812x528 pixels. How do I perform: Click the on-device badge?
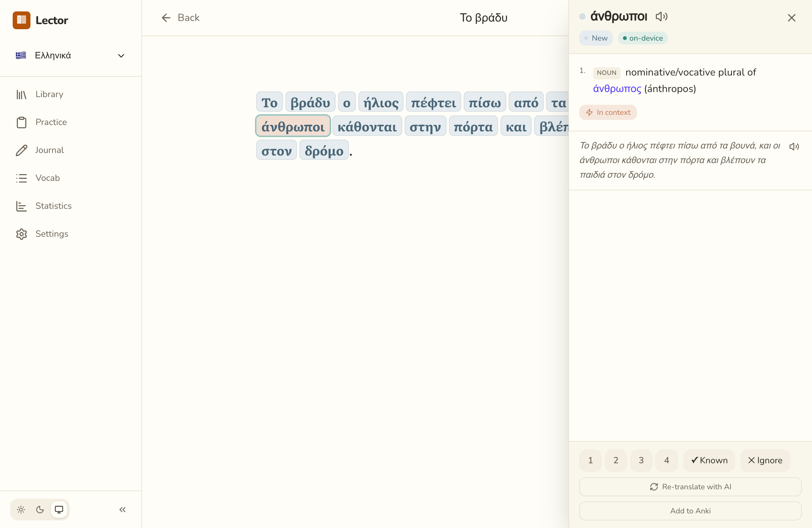[643, 38]
